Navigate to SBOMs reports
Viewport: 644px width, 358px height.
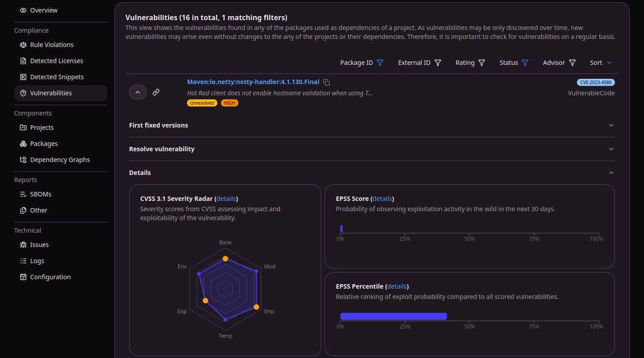pyautogui.click(x=61, y=194)
